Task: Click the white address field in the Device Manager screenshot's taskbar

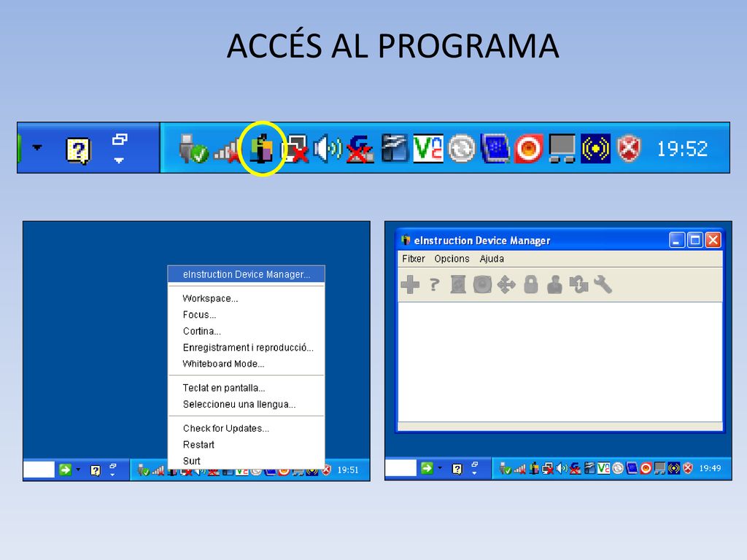Action: click(400, 468)
